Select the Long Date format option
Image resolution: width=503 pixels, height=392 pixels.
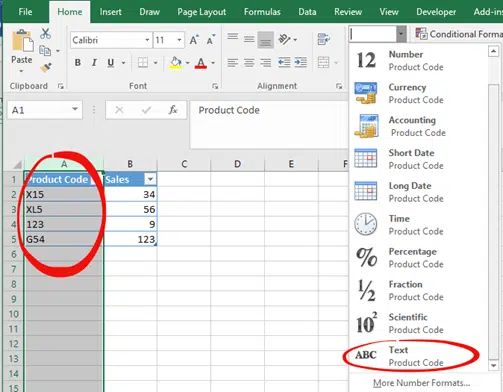coord(418,192)
